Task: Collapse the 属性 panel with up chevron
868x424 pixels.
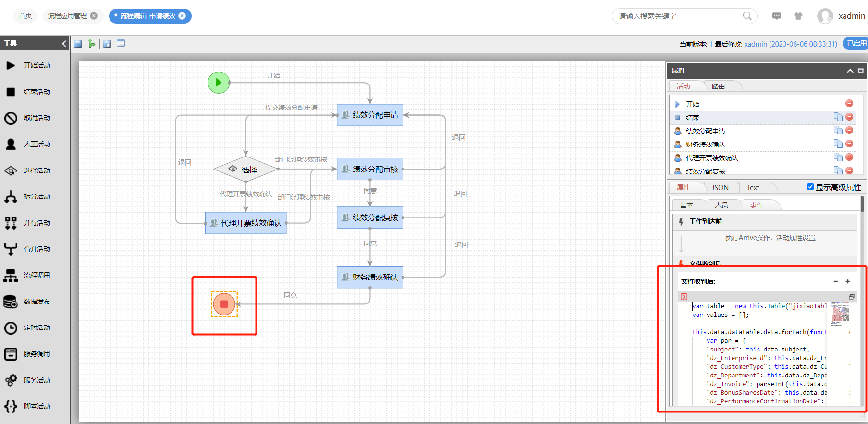Action: point(850,71)
